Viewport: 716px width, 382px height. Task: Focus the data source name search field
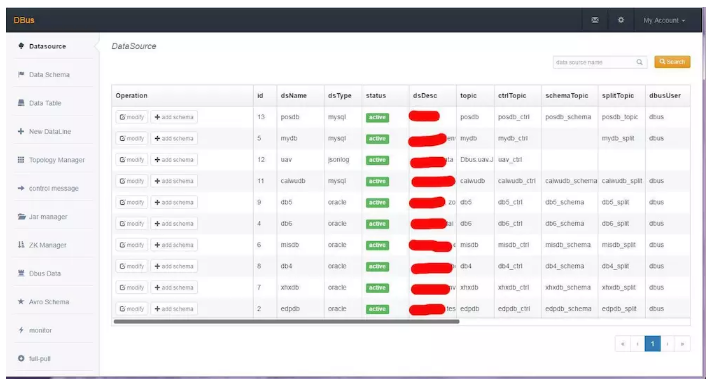pos(600,62)
